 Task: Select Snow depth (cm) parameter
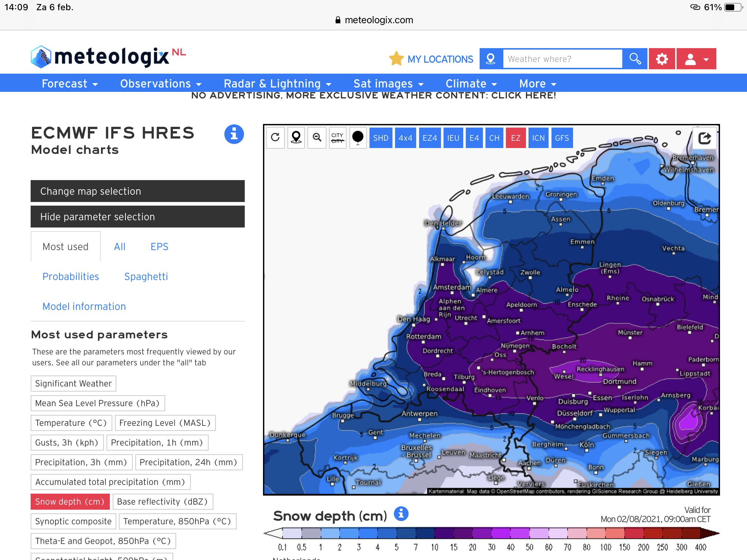pyautogui.click(x=70, y=502)
